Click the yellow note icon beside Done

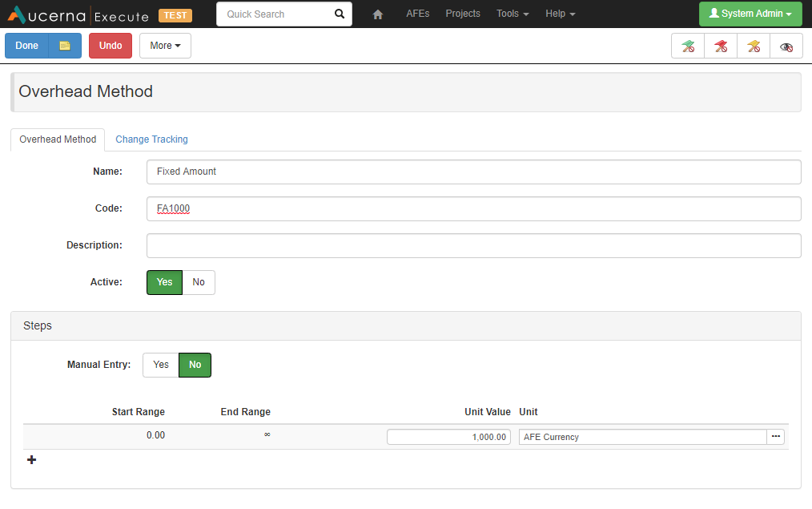(65, 46)
